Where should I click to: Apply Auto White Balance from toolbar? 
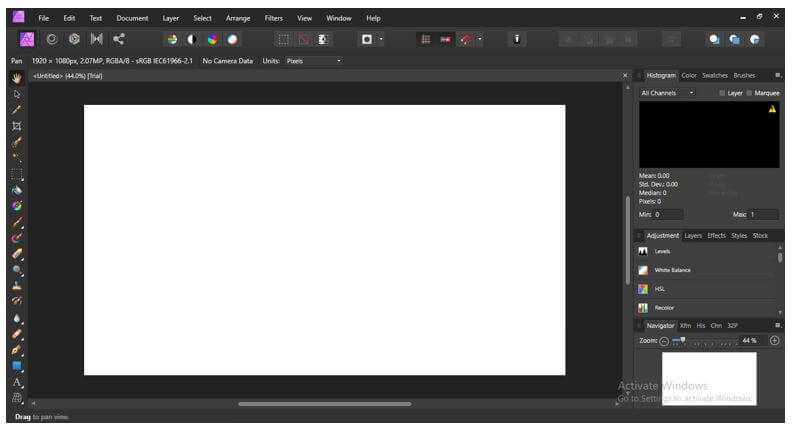232,40
